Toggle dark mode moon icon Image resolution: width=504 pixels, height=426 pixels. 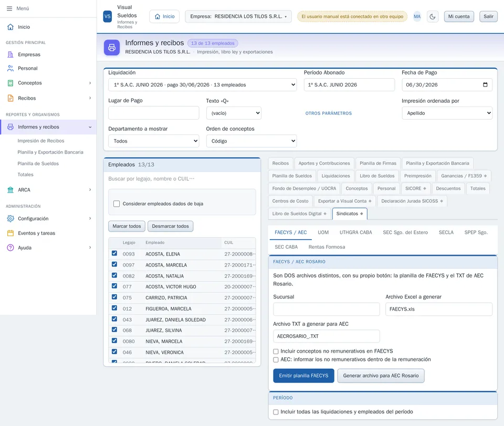point(432,17)
